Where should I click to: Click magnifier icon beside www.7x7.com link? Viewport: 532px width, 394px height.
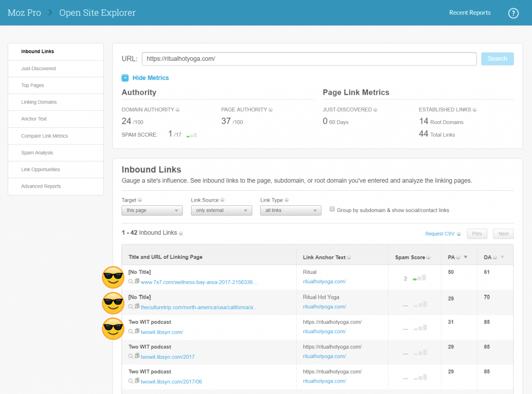tap(131, 281)
